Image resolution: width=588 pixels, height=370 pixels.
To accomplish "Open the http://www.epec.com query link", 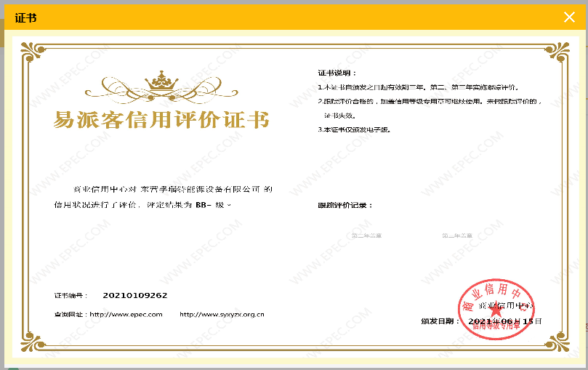I will pos(126,315).
